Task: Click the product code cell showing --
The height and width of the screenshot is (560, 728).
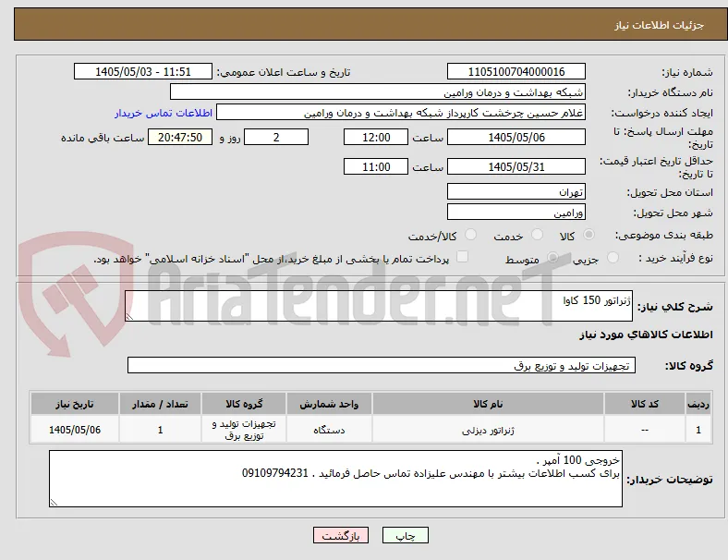Action: coord(645,430)
